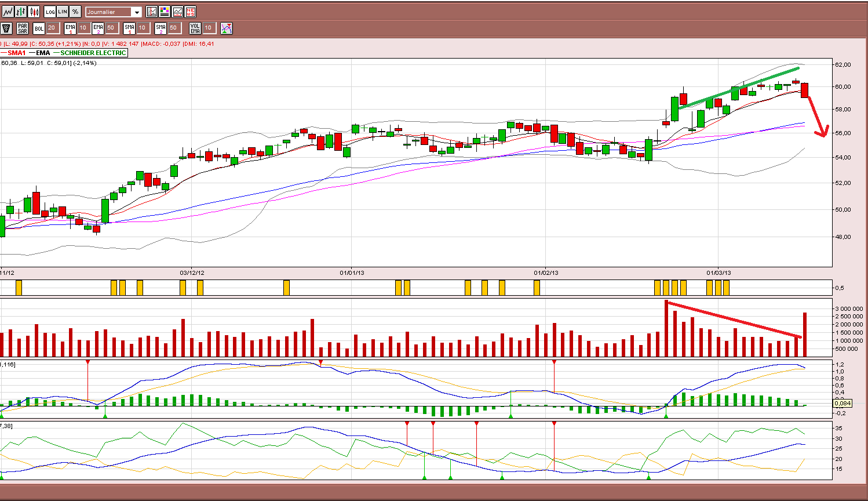Click the basket icon beside PAR SAR
This screenshot has width=868, height=501.
click(x=6, y=28)
